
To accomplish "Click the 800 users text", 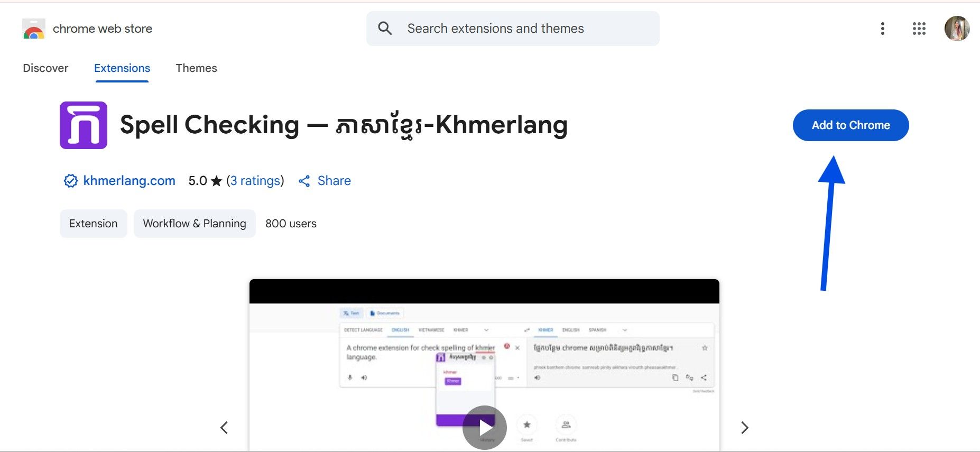I will [x=291, y=224].
